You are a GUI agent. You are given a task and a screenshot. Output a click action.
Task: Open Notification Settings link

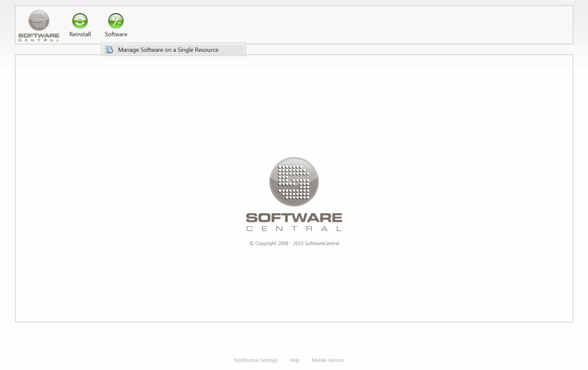pos(256,360)
